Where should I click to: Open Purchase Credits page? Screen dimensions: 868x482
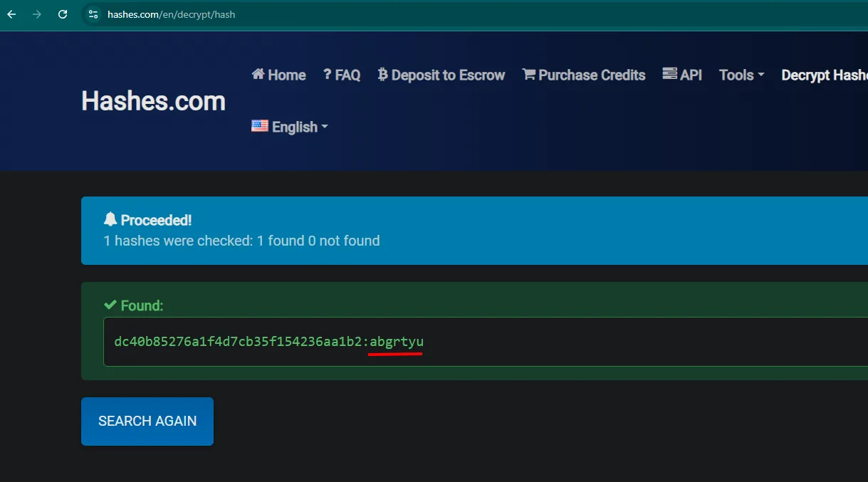point(584,75)
